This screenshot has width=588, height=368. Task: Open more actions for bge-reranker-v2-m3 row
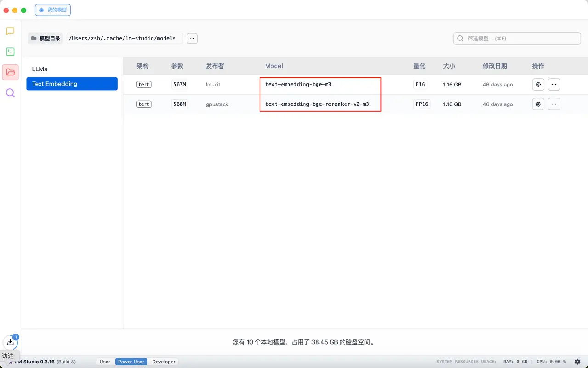554,104
